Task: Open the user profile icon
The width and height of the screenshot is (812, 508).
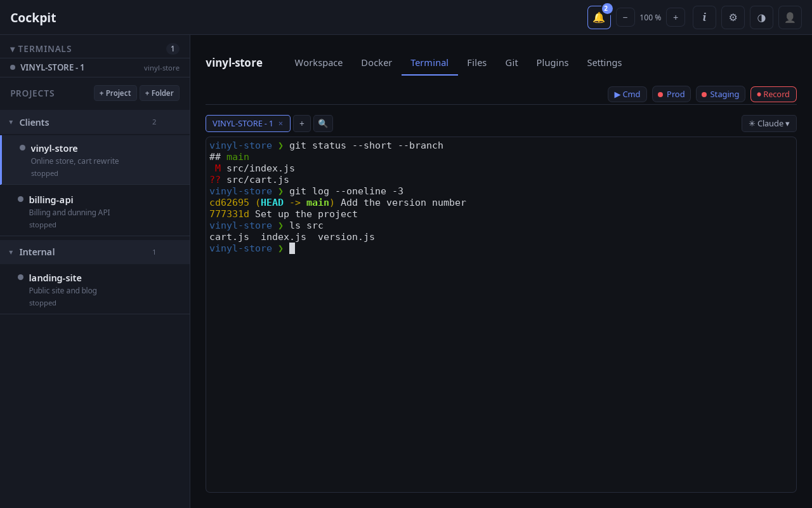Action: coord(790,17)
